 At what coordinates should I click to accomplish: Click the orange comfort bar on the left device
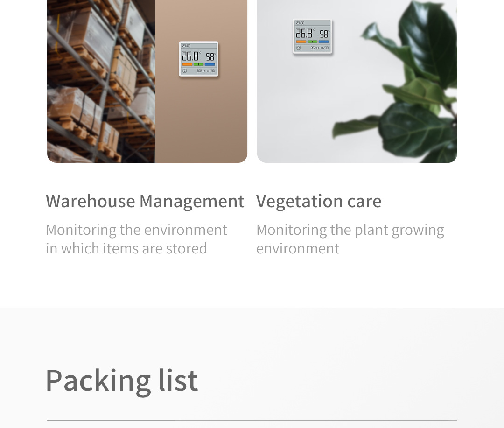coord(187,64)
